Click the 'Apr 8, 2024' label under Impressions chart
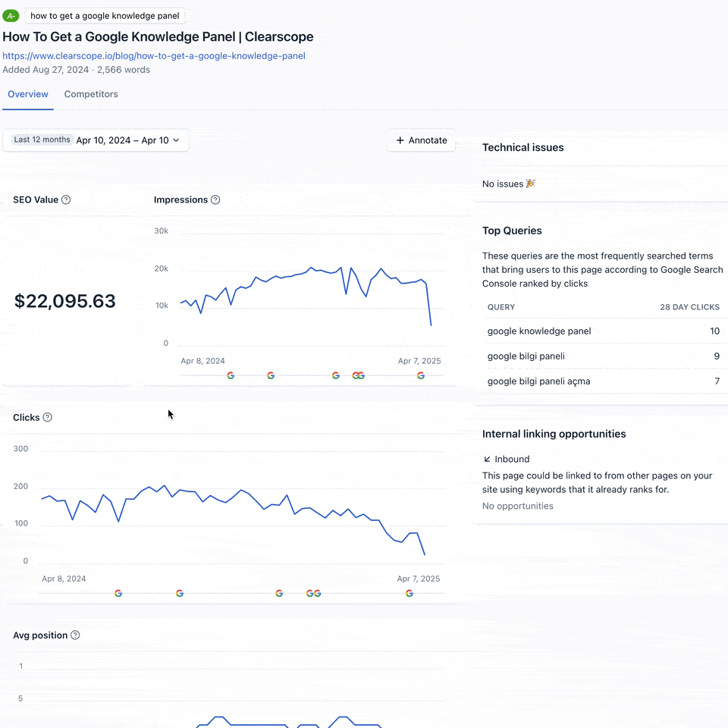The height and width of the screenshot is (728, 728). coord(203,361)
